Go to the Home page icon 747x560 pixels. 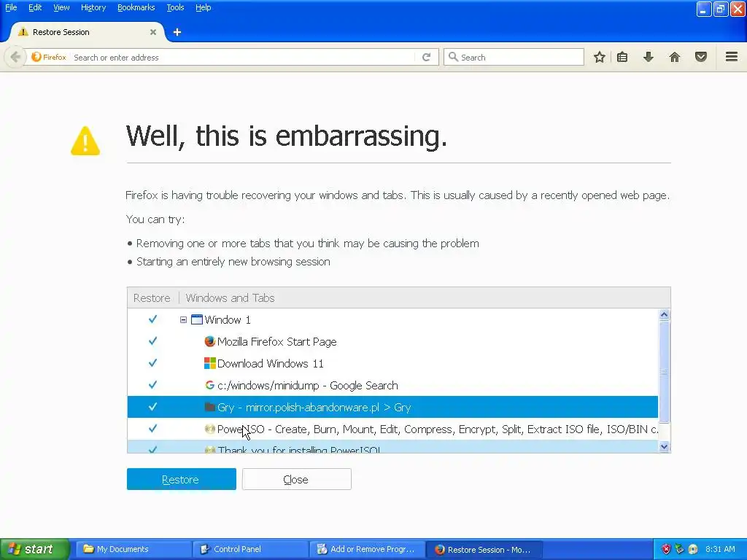[x=675, y=57]
